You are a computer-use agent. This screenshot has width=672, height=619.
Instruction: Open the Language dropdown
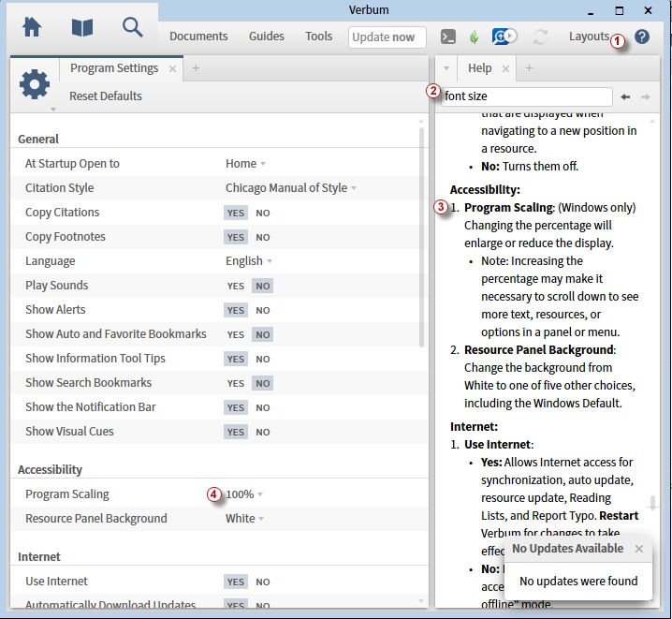point(249,261)
